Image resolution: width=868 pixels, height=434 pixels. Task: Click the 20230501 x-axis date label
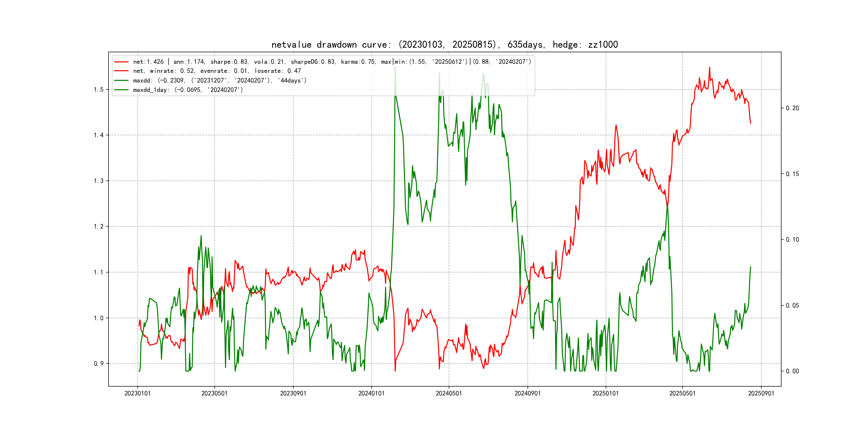[214, 394]
